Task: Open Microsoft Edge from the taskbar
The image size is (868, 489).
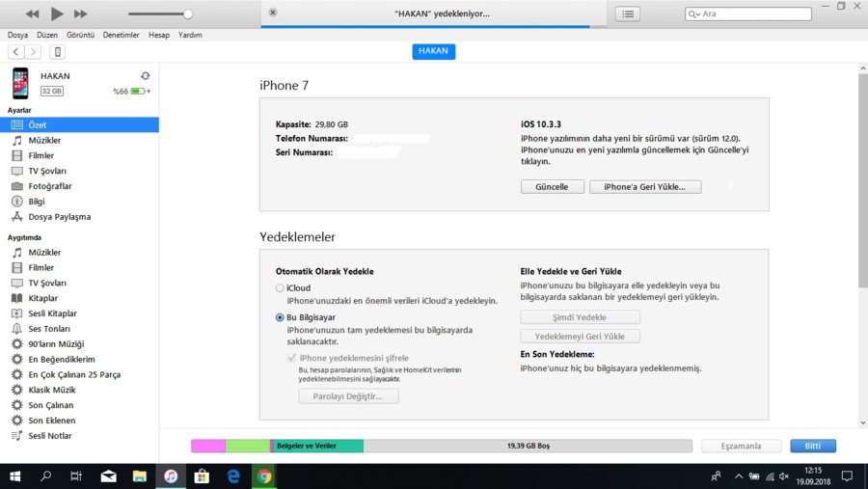Action: [x=233, y=476]
